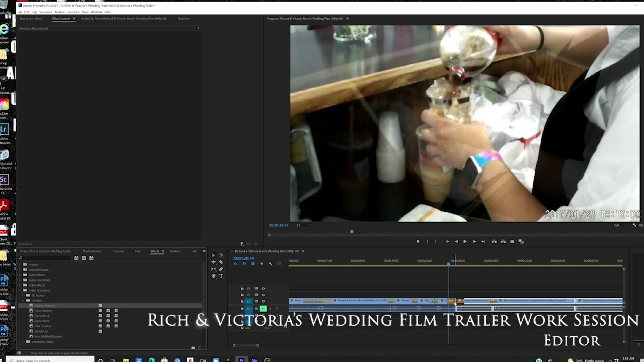Select the Cross Dissolve transition
644x362 pixels.
[43, 311]
